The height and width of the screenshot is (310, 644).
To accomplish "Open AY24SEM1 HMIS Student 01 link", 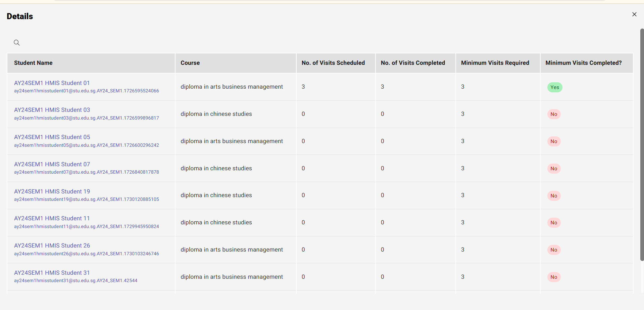I will point(52,83).
